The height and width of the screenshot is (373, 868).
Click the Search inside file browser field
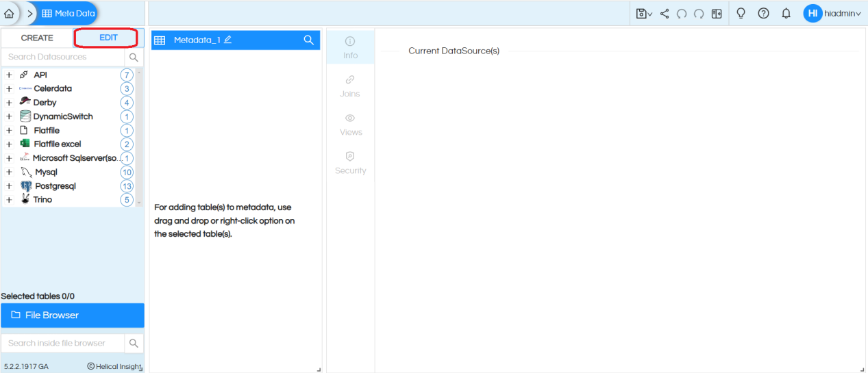point(63,343)
